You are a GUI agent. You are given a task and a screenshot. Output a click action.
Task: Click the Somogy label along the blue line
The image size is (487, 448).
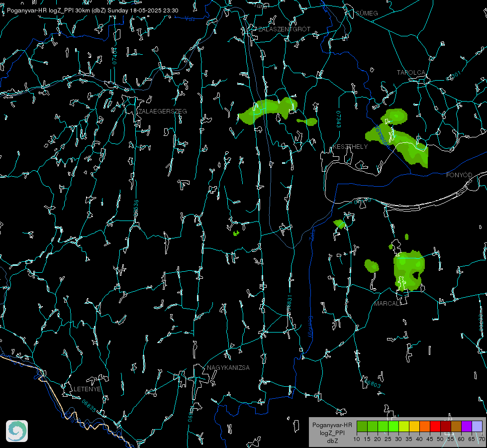(x=310, y=327)
